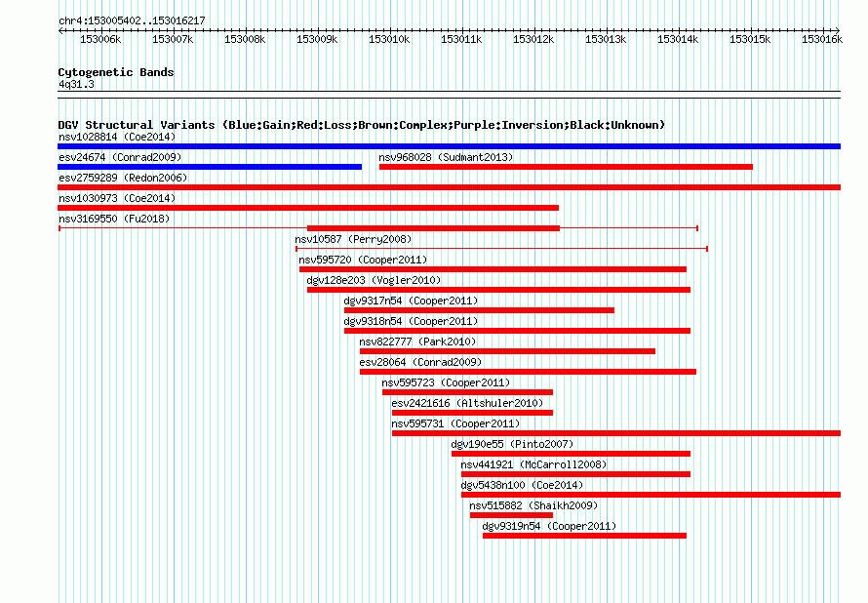The width and height of the screenshot is (868, 603).
Task: Select the red bar under dgv9317n54
Action: 480,310
